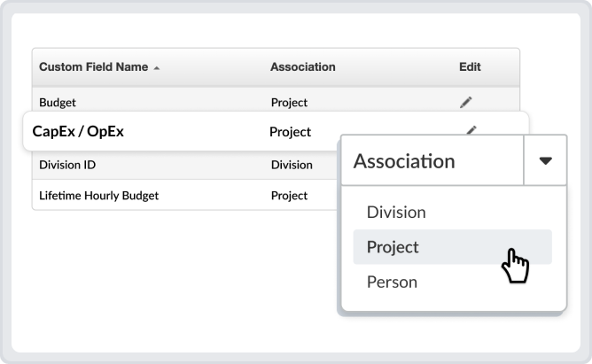Expand the Association dropdown caret
The image size is (592, 364).
tap(545, 161)
